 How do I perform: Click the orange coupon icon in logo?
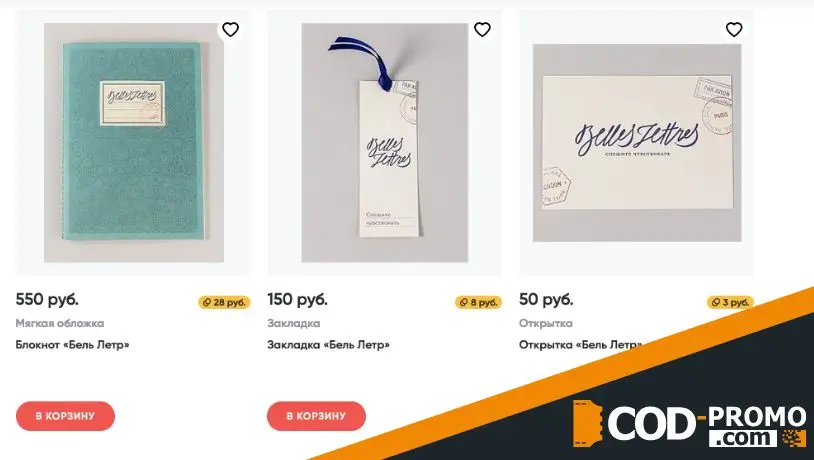click(587, 424)
